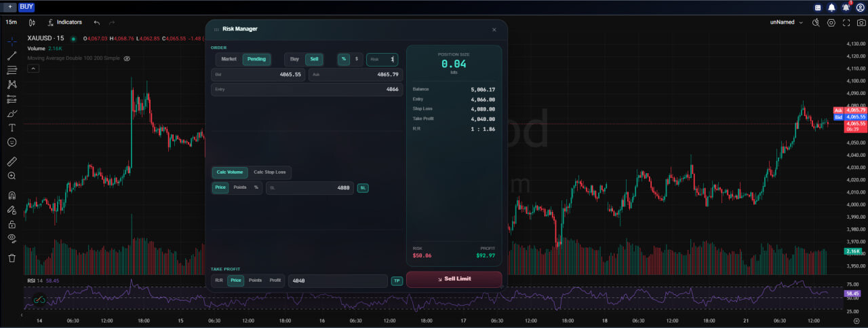Switch to Calc Stop Loss tab
This screenshot has width=868, height=328.
(x=270, y=172)
